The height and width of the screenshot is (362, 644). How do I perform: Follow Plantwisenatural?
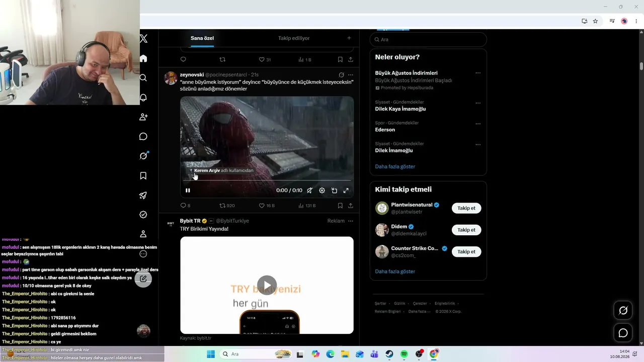(x=466, y=208)
